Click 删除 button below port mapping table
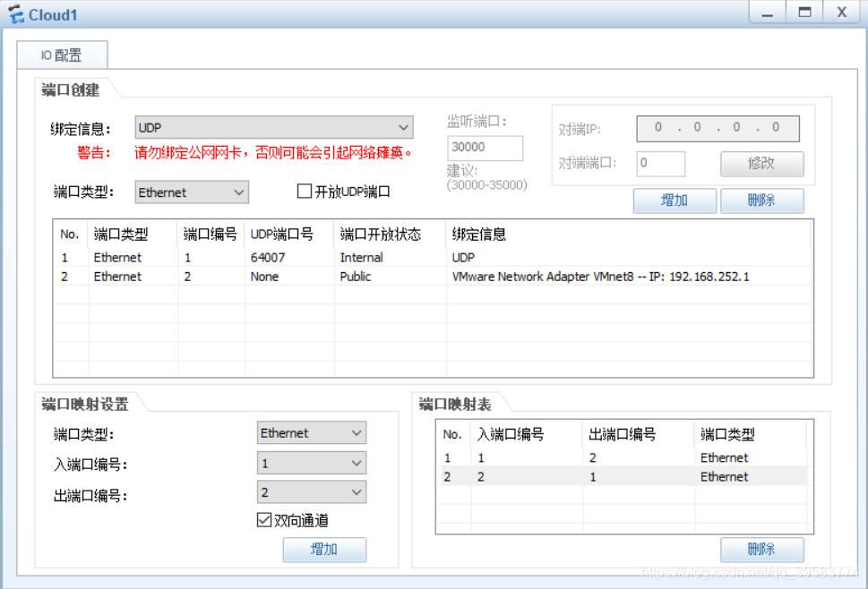Viewport: 868px width, 589px height. pyautogui.click(x=761, y=549)
